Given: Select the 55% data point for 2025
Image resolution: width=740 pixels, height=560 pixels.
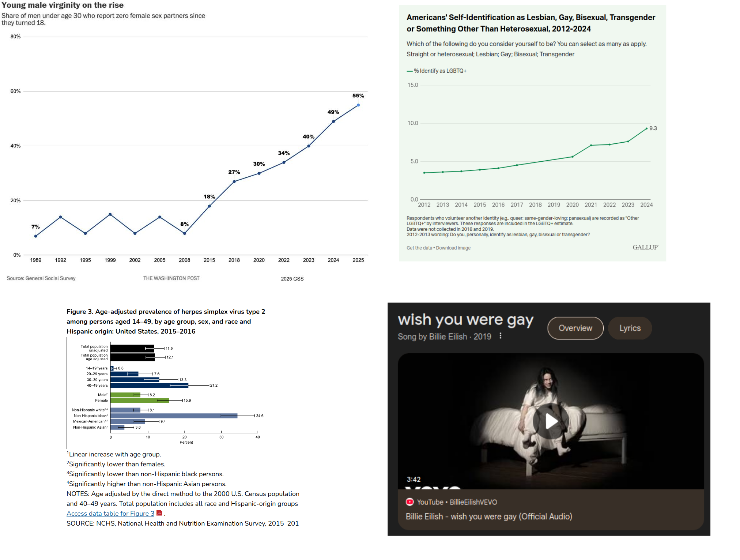Looking at the screenshot, I should [358, 105].
